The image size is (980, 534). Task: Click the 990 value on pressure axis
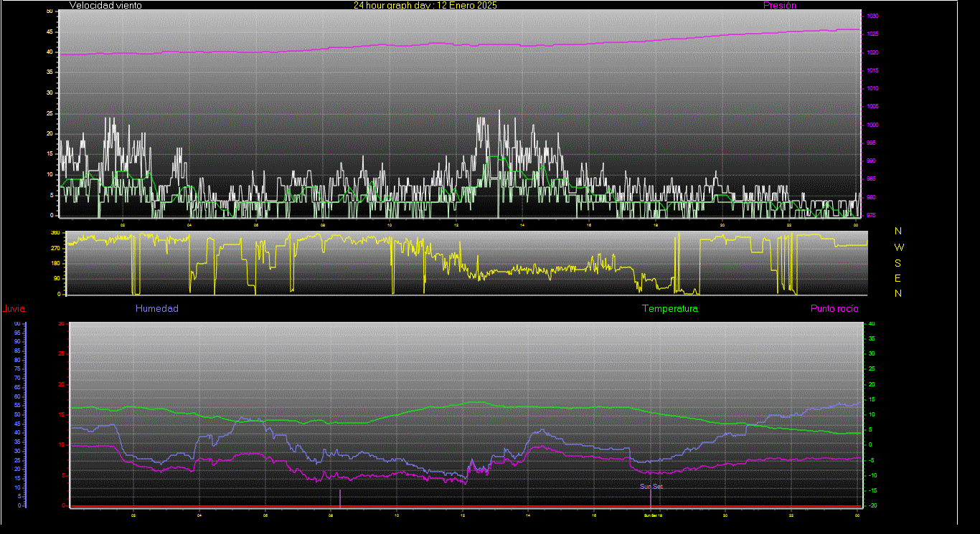pyautogui.click(x=871, y=161)
